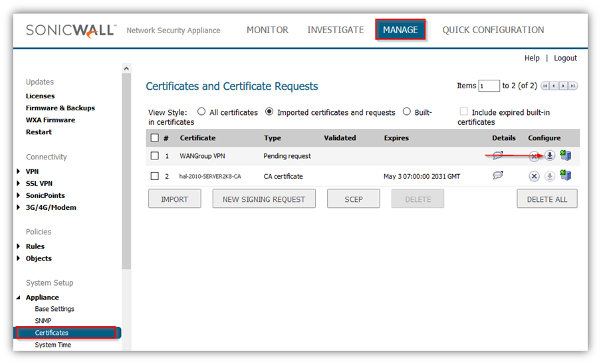601x364 pixels.
Task: Expand the Rules section under Policies
Action: (x=19, y=246)
